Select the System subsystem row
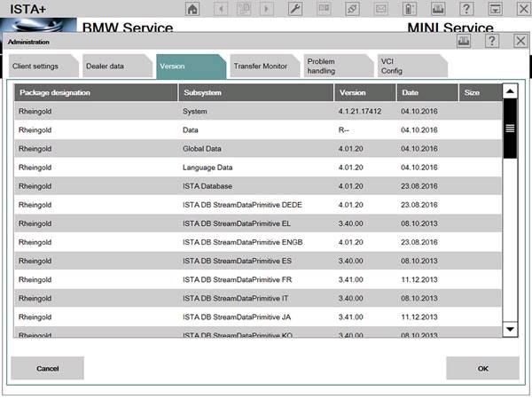This screenshot has width=532, height=399. click(x=258, y=112)
